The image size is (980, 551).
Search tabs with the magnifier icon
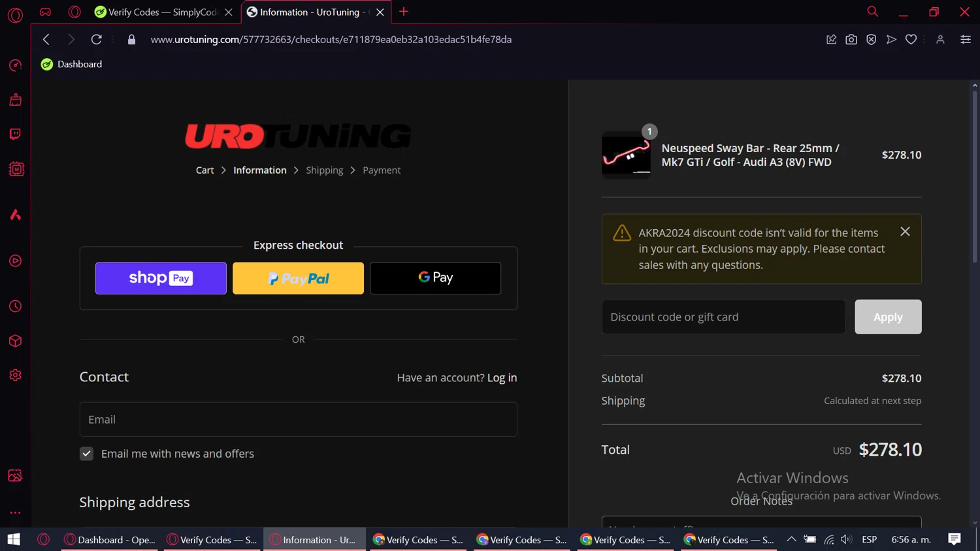click(872, 12)
